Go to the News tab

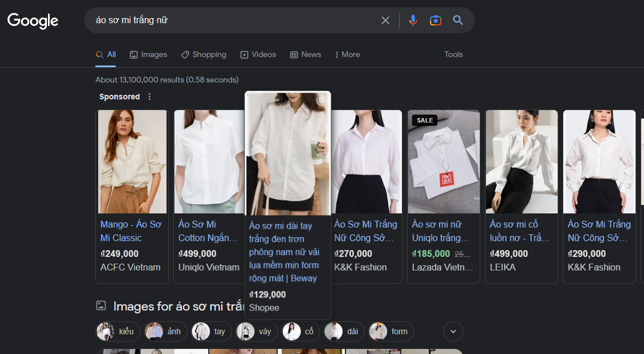305,55
